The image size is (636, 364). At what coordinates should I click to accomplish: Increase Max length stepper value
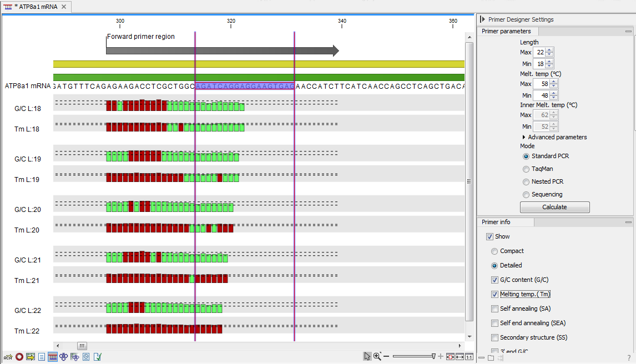tap(549, 50)
